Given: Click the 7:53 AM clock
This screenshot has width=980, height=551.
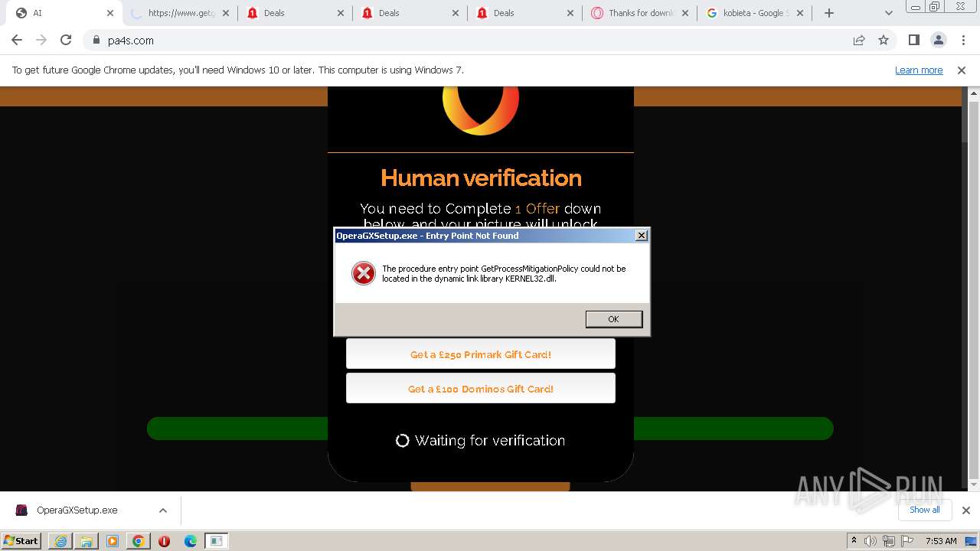Looking at the screenshot, I should (941, 541).
